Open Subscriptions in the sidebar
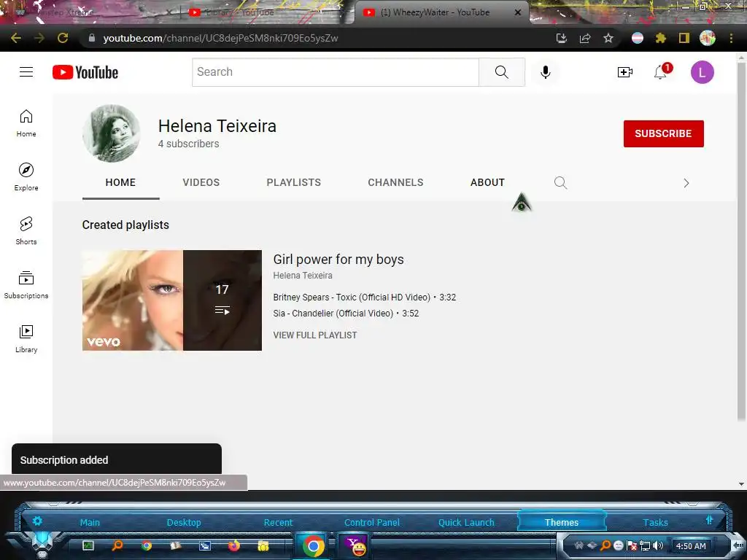Image resolution: width=747 pixels, height=560 pixels. coord(26,285)
